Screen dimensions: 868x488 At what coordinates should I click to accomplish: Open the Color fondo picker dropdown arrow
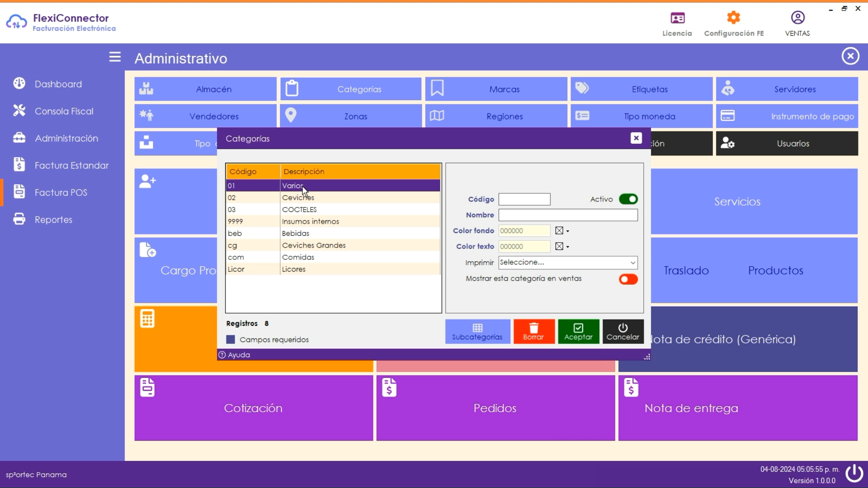coord(568,231)
